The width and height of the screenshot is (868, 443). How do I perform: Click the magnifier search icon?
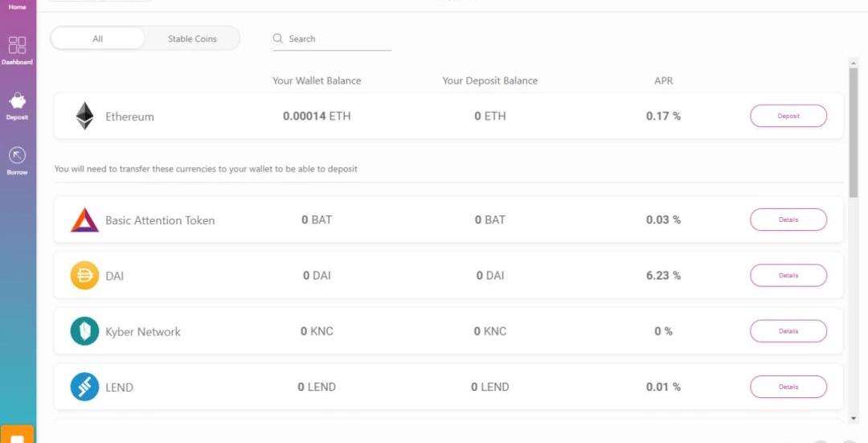coord(278,39)
